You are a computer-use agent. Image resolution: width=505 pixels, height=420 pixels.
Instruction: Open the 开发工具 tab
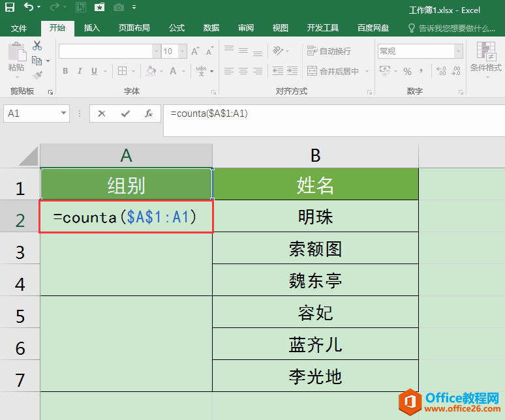tap(323, 28)
